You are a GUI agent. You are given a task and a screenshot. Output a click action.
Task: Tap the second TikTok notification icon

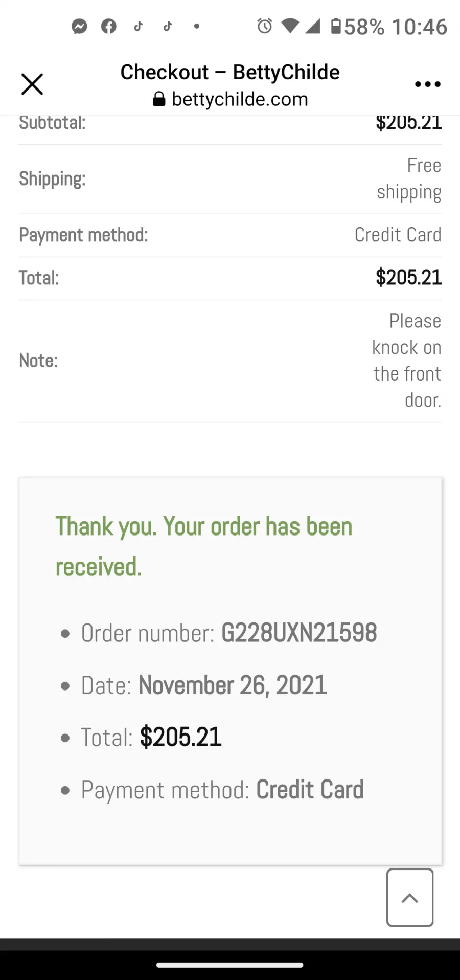[x=168, y=26]
